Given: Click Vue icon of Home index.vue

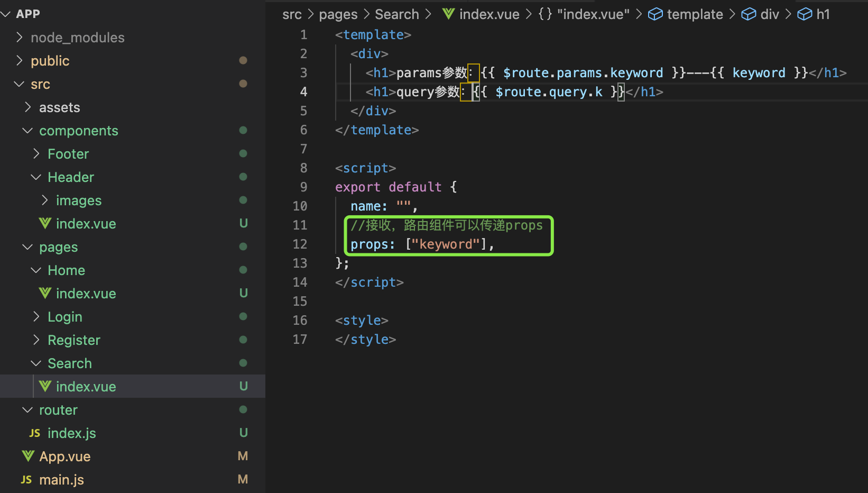Looking at the screenshot, I should (45, 294).
